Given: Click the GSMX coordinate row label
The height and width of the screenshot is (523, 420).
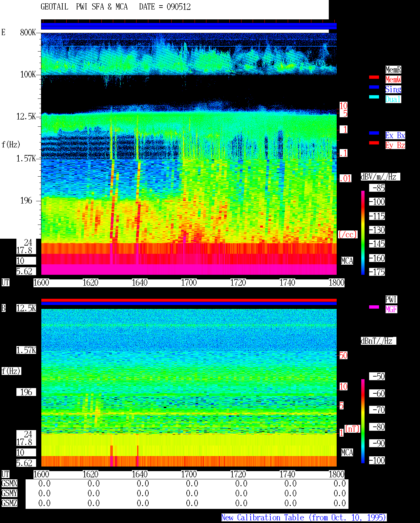Looking at the screenshot, I should pyautogui.click(x=9, y=484).
